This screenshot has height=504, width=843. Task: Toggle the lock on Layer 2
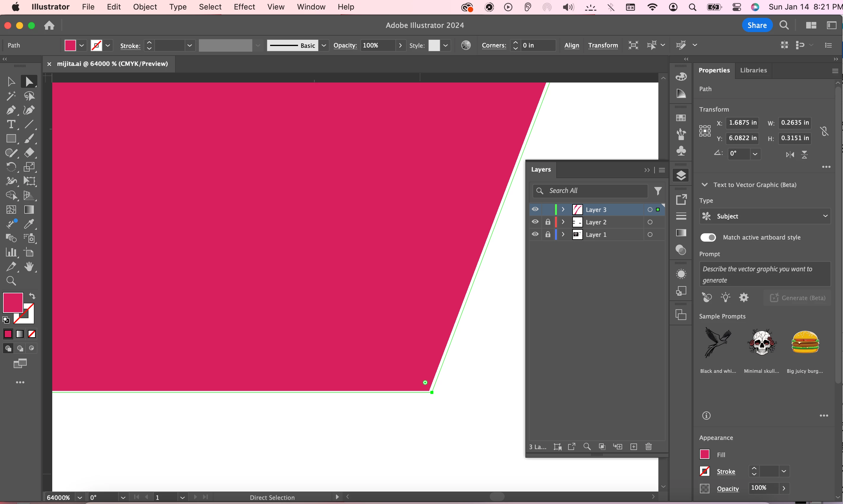coord(548,222)
